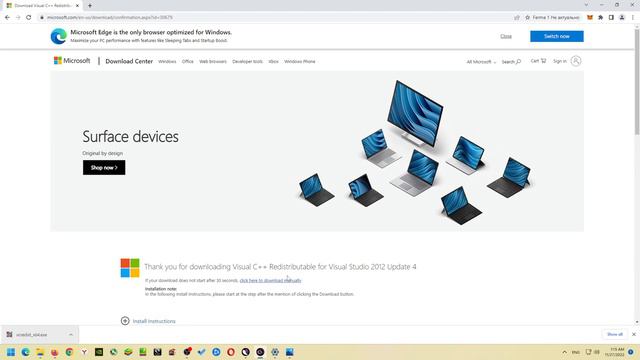The image size is (640, 360).
Task: Open the Windows navigation item
Action: tap(167, 62)
